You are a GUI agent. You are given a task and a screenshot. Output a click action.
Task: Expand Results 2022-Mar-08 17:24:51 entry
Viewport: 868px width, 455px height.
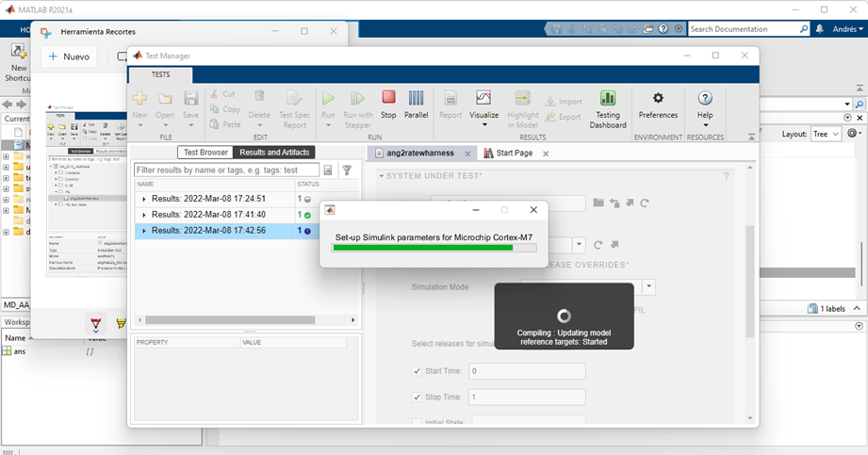[144, 199]
